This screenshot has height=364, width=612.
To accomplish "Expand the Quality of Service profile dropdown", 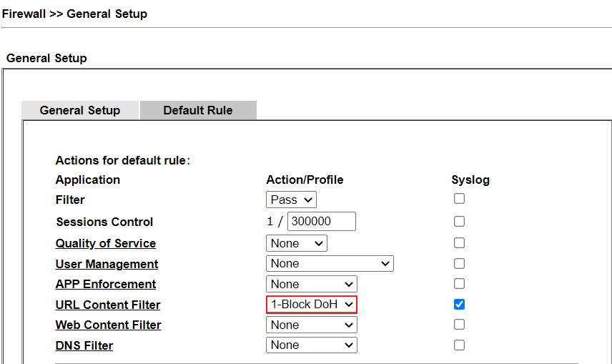I will [x=297, y=243].
